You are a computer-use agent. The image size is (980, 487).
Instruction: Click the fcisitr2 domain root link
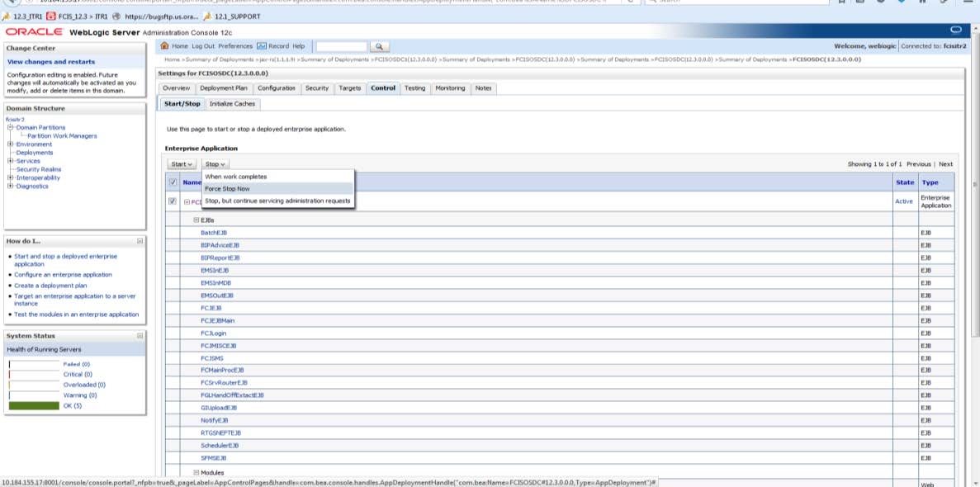click(x=16, y=119)
